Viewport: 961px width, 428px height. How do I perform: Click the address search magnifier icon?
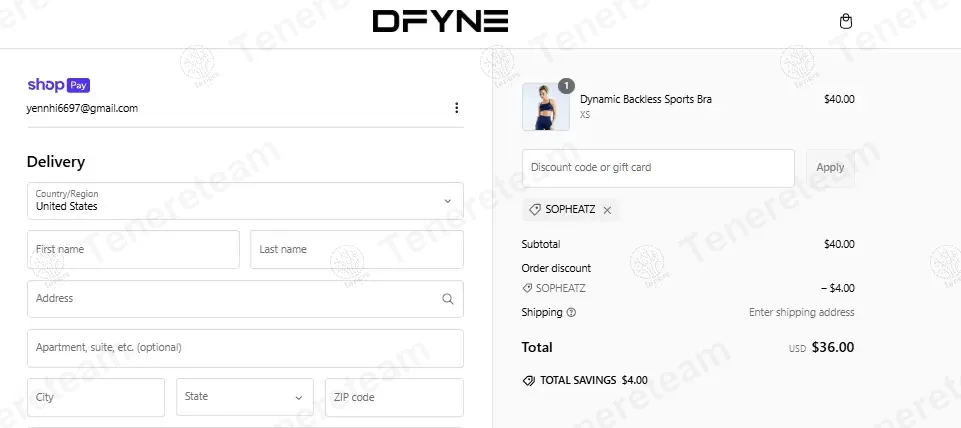coord(447,298)
